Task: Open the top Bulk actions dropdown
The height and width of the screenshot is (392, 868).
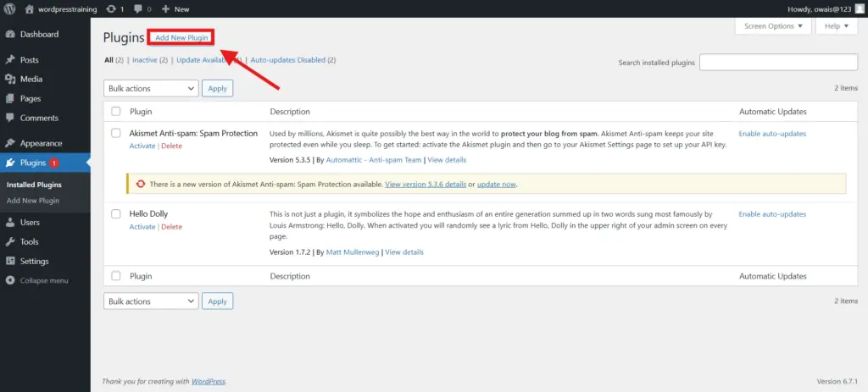Action: click(x=151, y=88)
